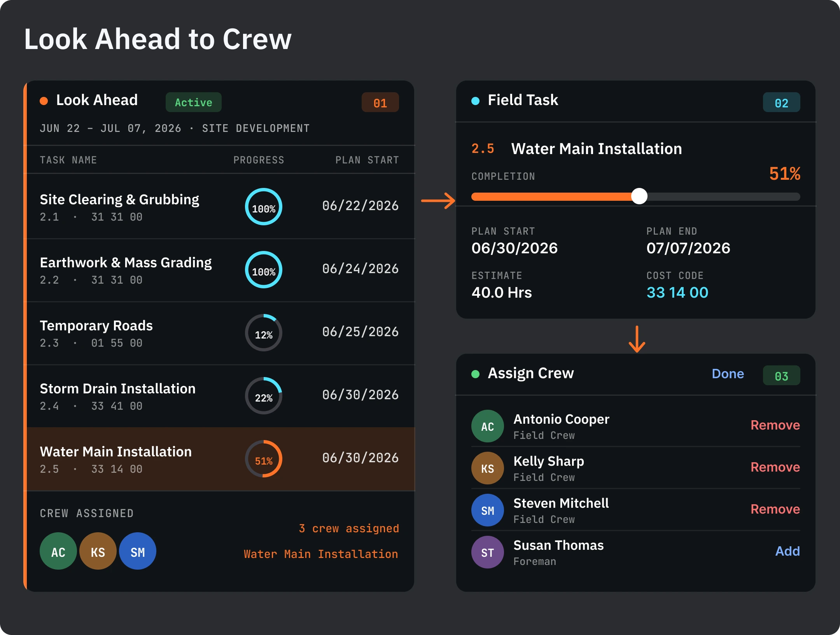Viewport: 840px width, 635px height.
Task: Click the 02 step badge on Field Task
Action: click(x=781, y=102)
